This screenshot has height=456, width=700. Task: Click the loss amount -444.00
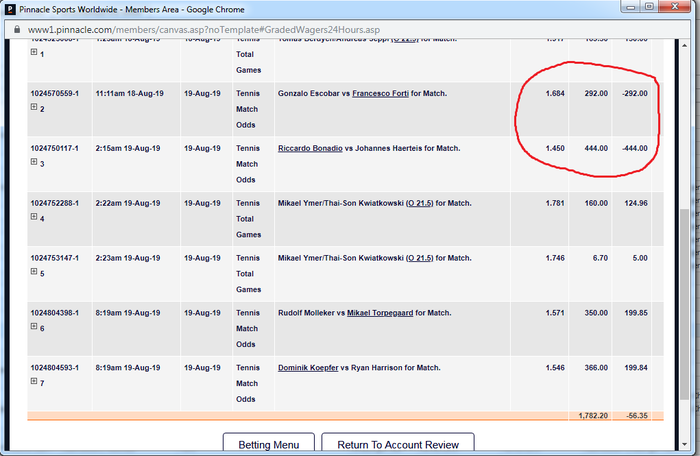(x=634, y=148)
